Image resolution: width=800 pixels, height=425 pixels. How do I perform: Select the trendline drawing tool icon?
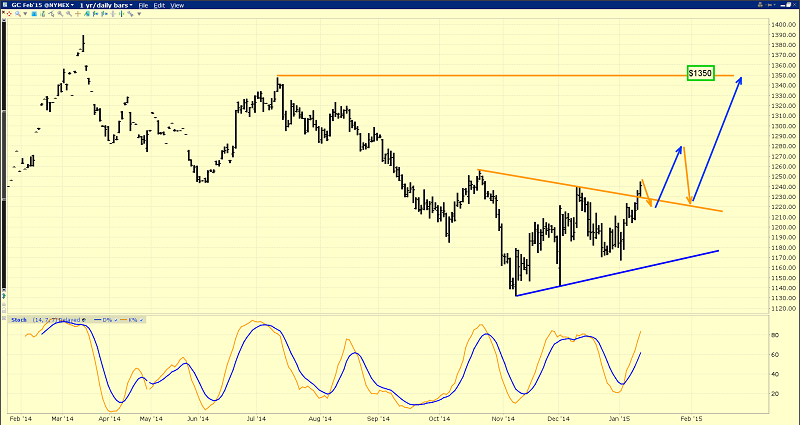(x=51, y=14)
